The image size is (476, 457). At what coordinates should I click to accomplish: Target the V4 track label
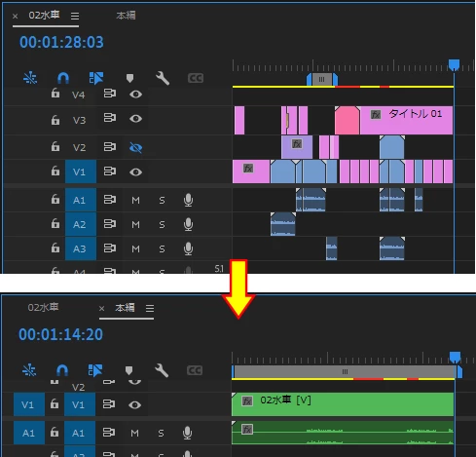coord(79,95)
